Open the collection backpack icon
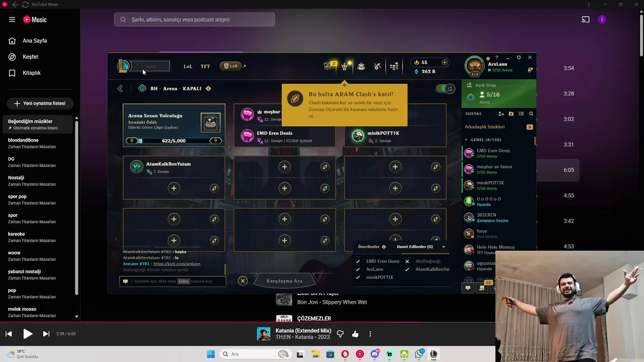Screen dimensions: 644x362 click(361, 66)
